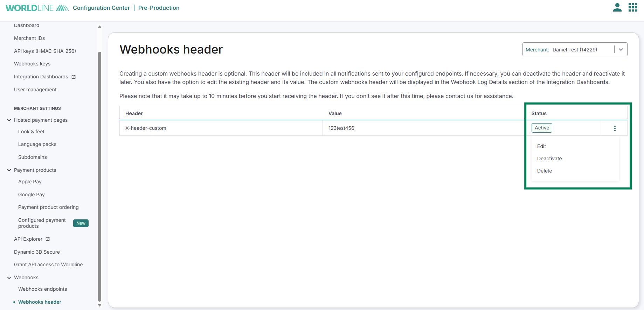
Task: Open API keys (HMAC SHA-256) page
Action: pos(45,51)
